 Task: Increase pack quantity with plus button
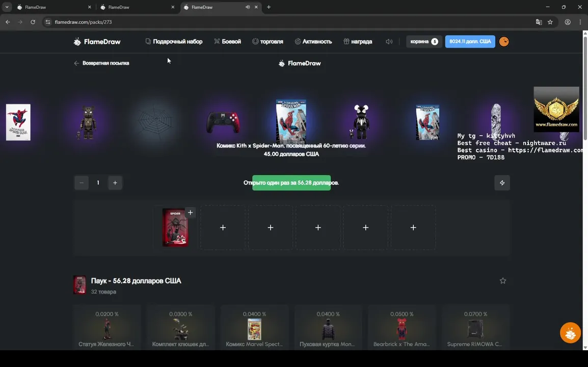coord(115,183)
